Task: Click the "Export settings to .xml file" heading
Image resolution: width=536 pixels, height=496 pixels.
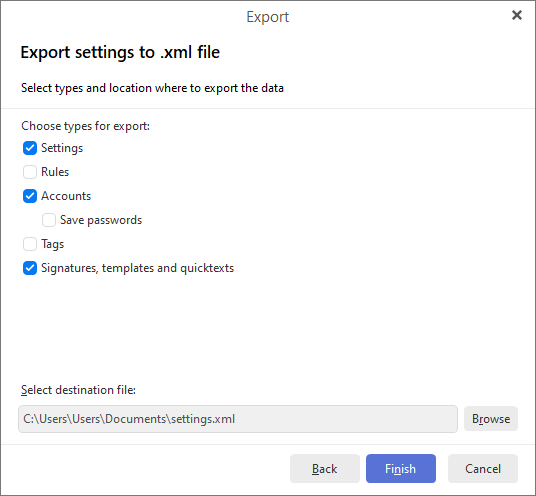Action: point(120,53)
